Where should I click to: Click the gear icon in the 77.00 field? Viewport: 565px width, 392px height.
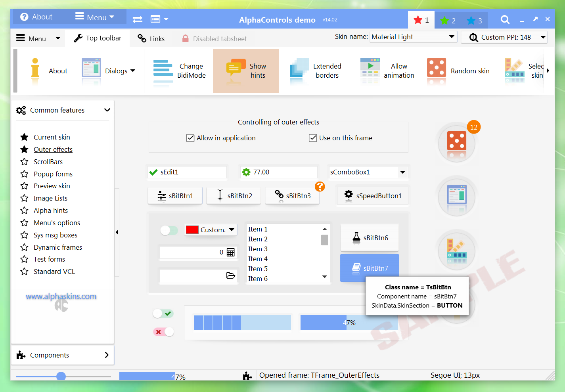click(246, 172)
